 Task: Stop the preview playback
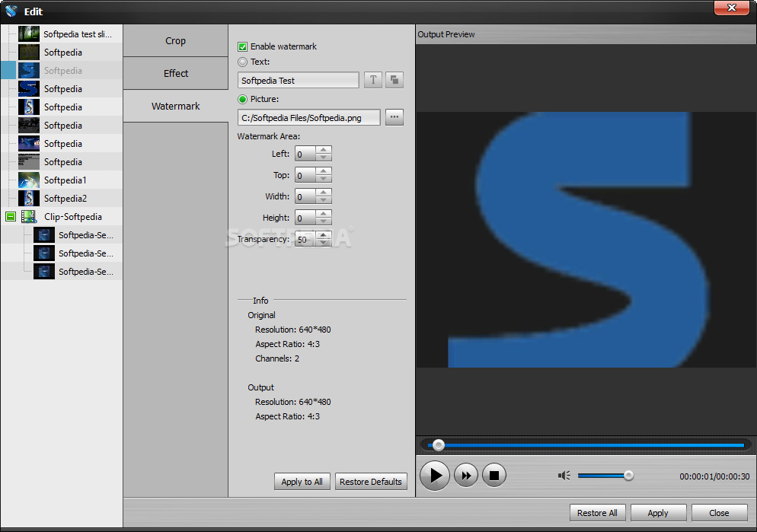tap(494, 476)
